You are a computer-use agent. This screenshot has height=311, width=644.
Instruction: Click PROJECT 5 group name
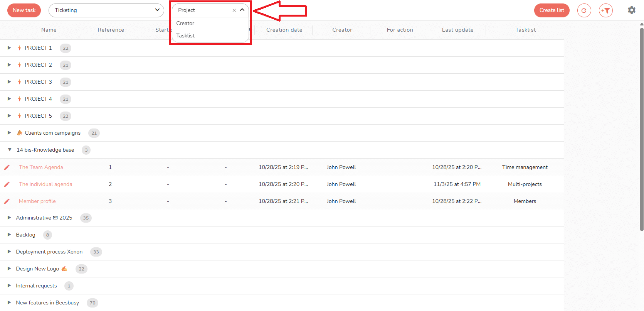[38, 116]
